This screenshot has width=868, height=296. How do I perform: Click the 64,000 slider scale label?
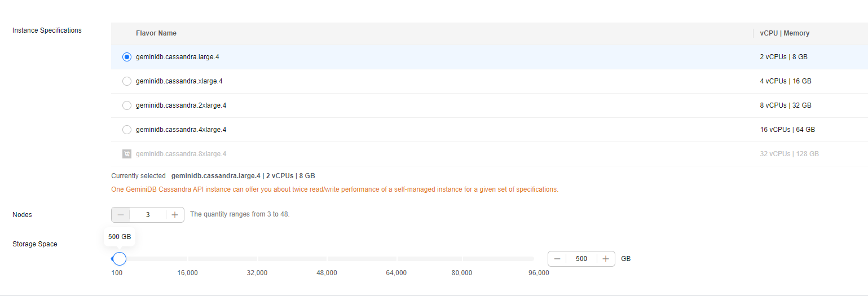coord(396,273)
